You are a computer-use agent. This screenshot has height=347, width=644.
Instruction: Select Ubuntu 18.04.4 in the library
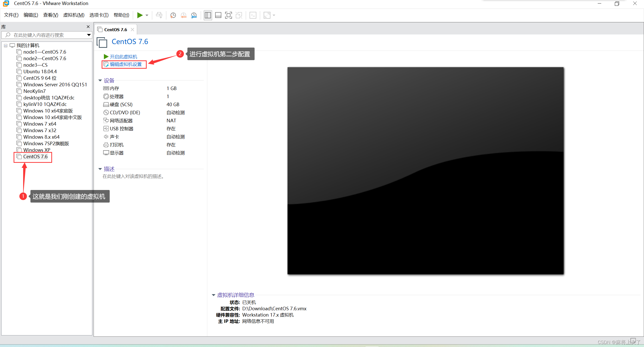(x=40, y=71)
